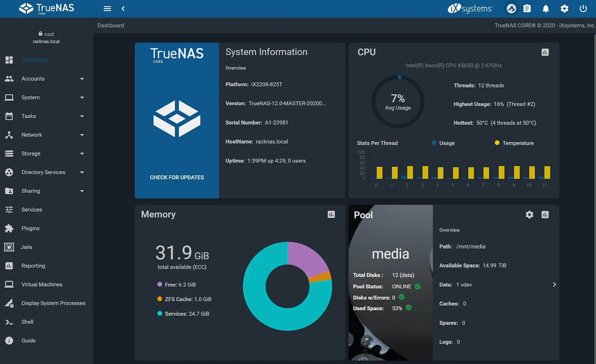Open the task manager clipboard icon
The image size is (596, 364).
tap(527, 9)
